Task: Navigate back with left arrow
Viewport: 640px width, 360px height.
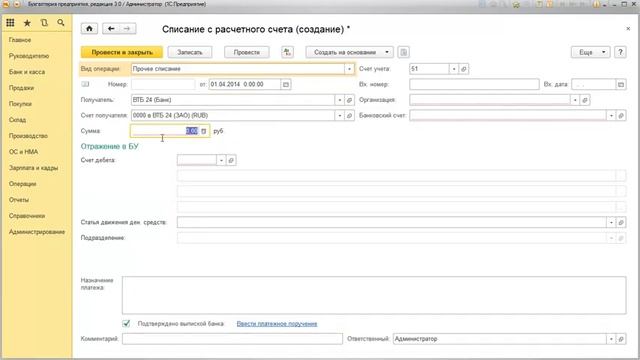Action: 111,29
